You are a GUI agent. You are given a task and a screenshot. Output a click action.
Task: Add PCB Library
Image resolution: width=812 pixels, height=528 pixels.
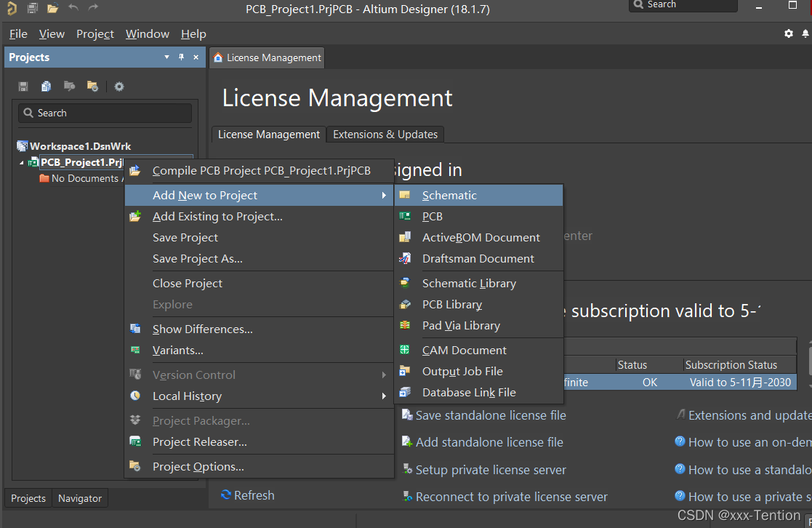(x=478, y=305)
